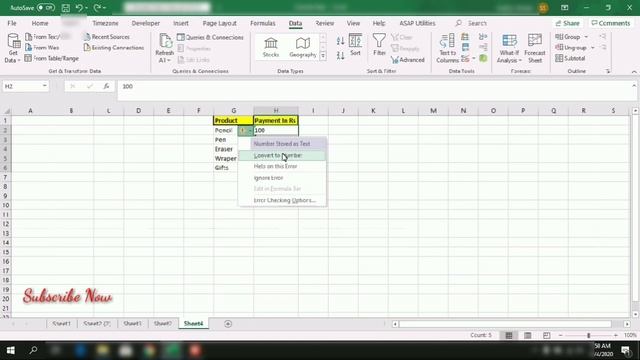Open Error Checking Options

tap(282, 200)
